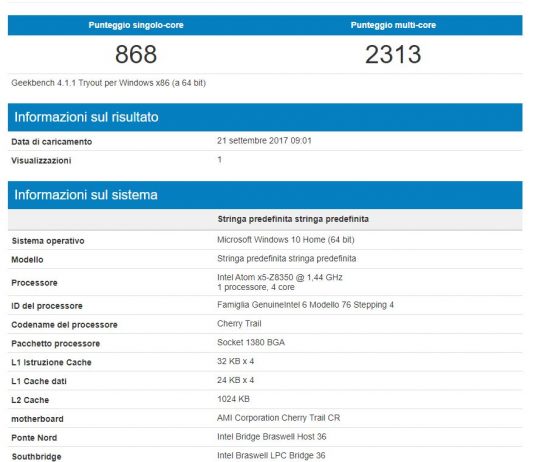Image resolution: width=534 pixels, height=462 pixels.
Task: Click the 'Punteggio singolo-core' header
Action: (x=136, y=25)
